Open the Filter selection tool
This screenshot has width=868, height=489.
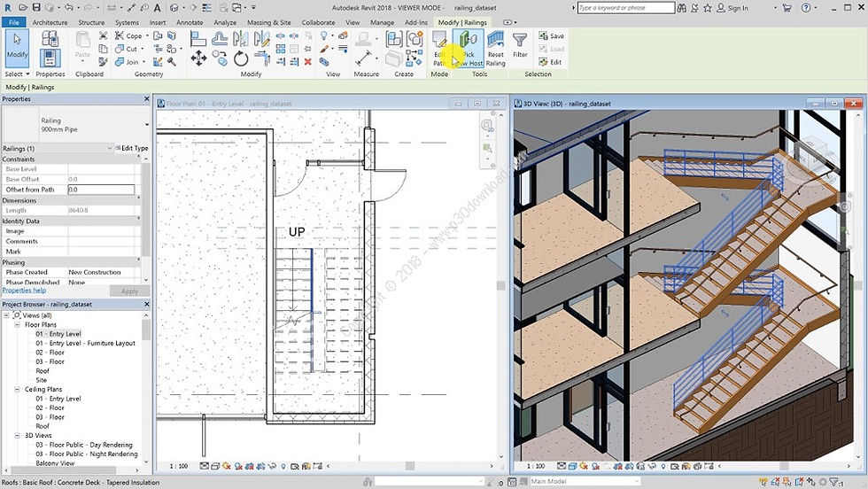click(x=520, y=44)
